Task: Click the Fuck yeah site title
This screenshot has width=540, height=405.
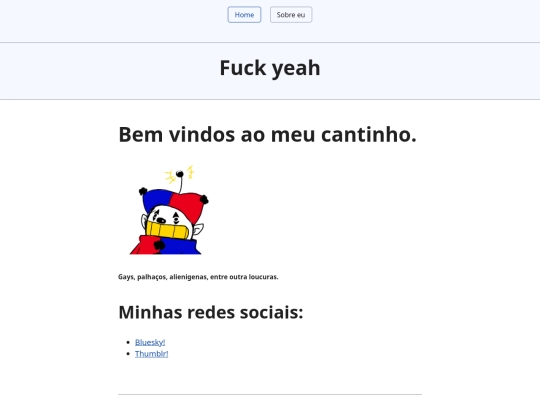Action: (270, 68)
